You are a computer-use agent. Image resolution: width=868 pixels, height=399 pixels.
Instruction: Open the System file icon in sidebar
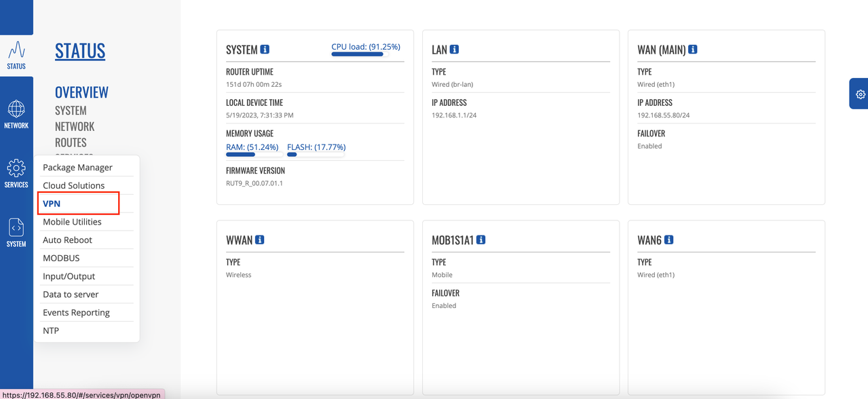coord(16,228)
